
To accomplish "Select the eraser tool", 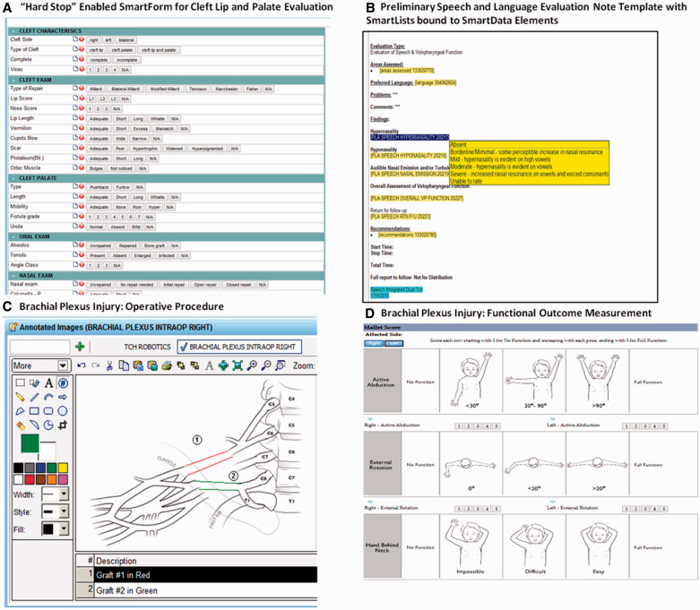I will pyautogui.click(x=20, y=425).
